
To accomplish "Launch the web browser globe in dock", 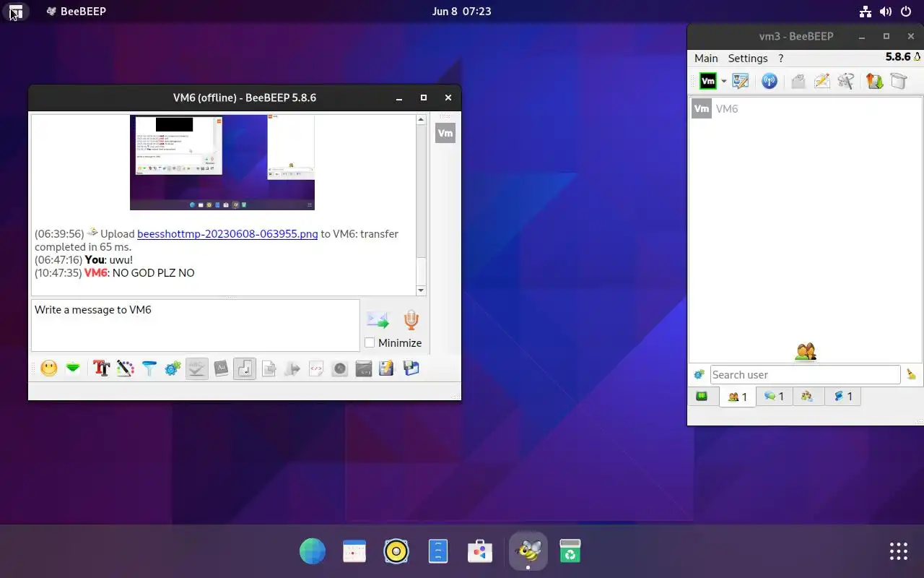I will point(313,551).
